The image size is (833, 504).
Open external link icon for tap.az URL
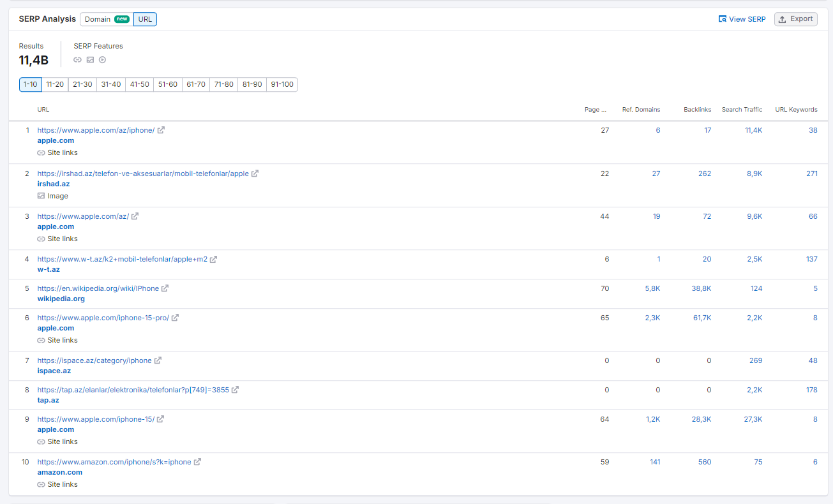[235, 390]
